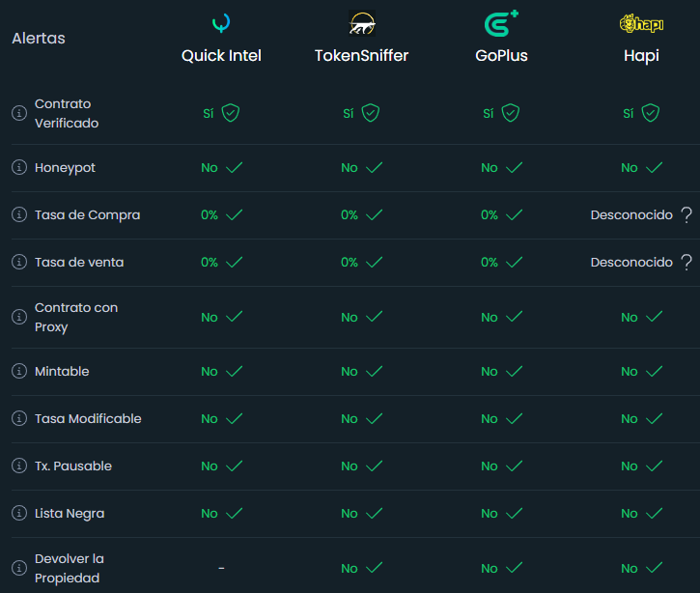The image size is (700, 593).
Task: Click TokenSniffer Mintable checkmark
Action: click(x=374, y=371)
